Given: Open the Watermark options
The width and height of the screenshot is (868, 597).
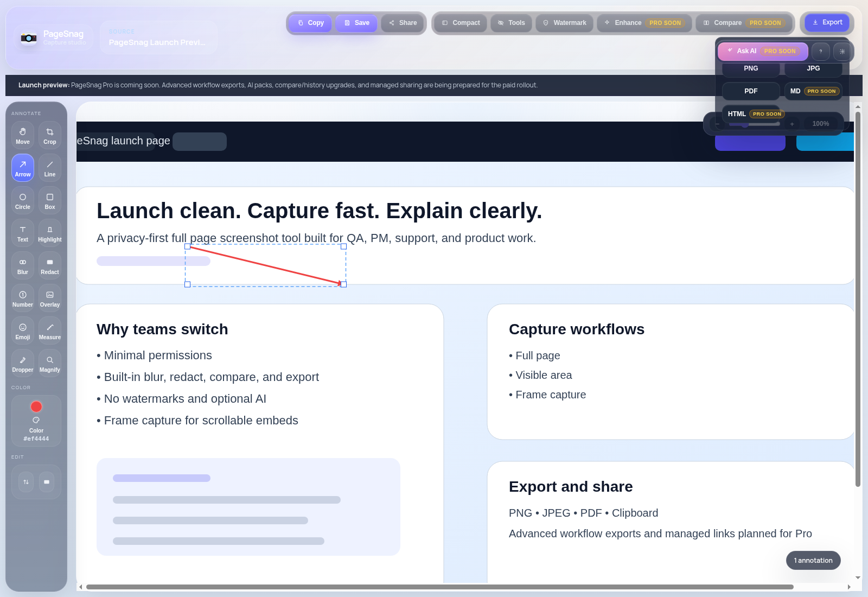Looking at the screenshot, I should [565, 23].
